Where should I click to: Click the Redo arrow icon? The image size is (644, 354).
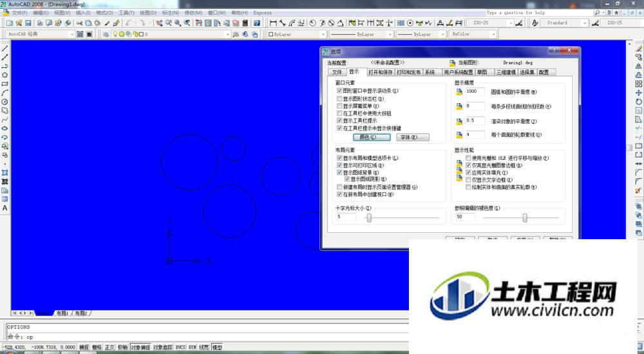click(x=142, y=23)
